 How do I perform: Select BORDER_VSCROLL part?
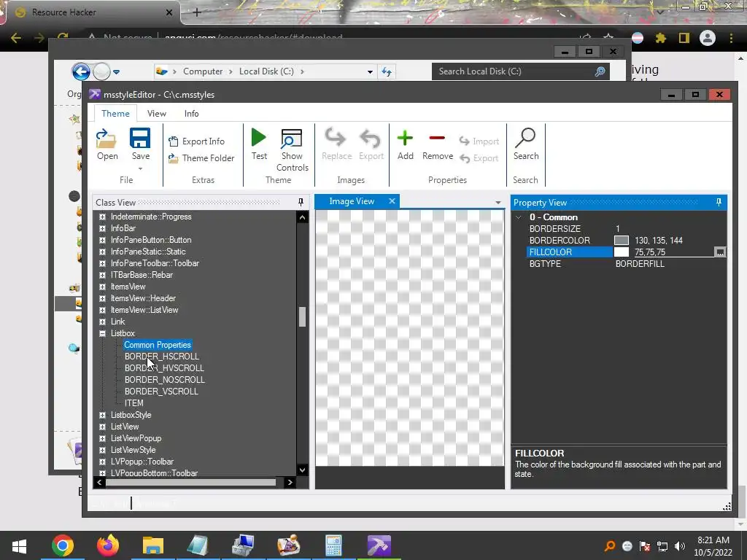pos(161,392)
